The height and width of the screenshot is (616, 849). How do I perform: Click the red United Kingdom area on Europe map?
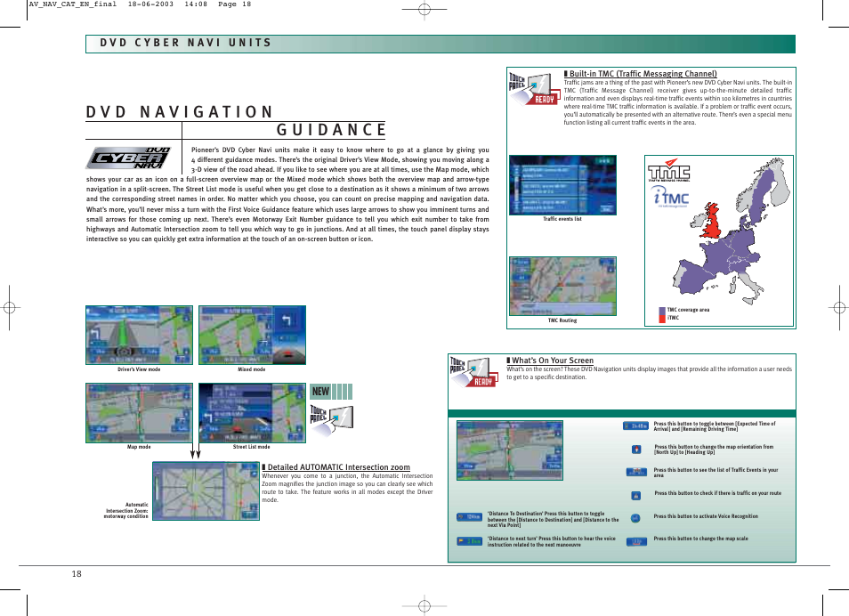[713, 223]
